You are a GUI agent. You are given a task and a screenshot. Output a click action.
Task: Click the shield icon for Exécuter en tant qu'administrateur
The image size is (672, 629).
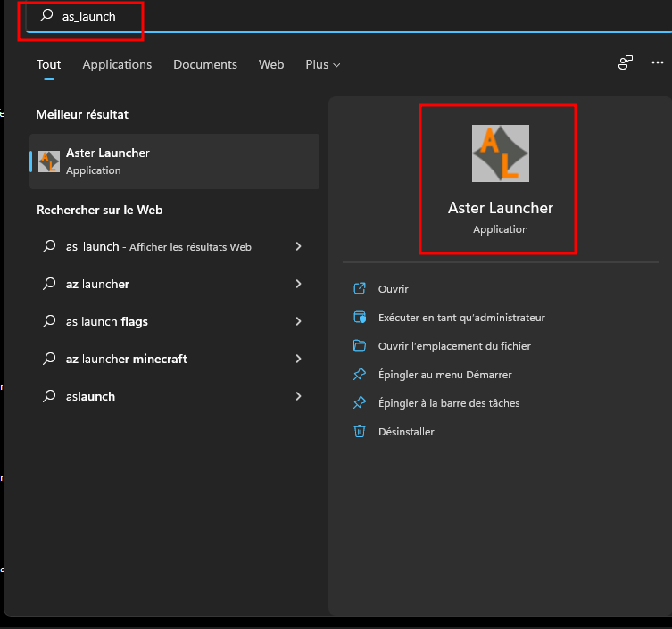360,317
